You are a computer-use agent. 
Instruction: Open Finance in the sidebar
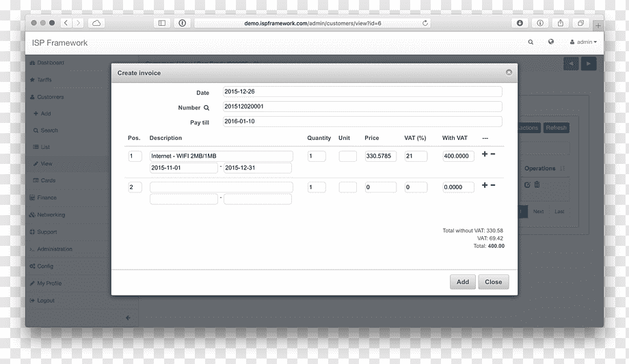point(46,197)
